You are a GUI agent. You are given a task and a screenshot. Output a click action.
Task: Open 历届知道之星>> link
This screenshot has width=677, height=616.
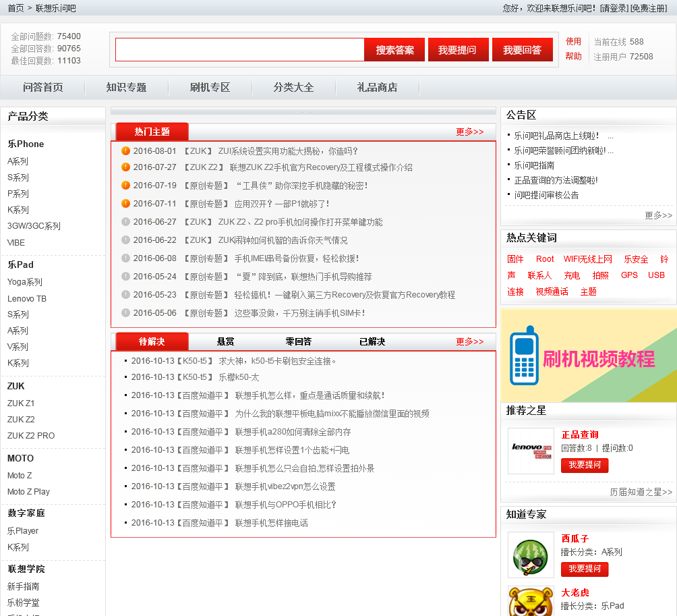[x=641, y=492]
